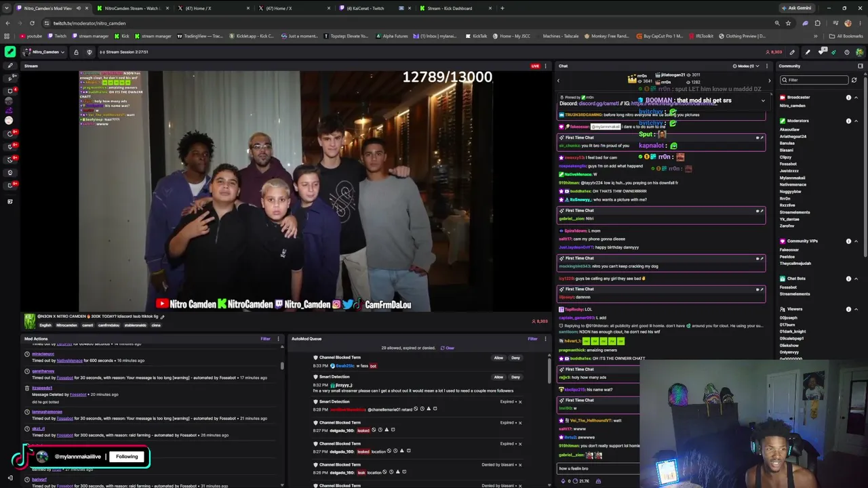Image resolution: width=868 pixels, height=488 pixels.
Task: Clear the resolved AutoMod items
Action: [x=448, y=348]
